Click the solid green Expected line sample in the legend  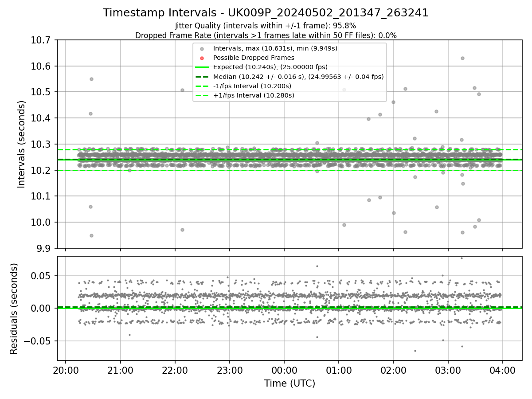point(202,67)
